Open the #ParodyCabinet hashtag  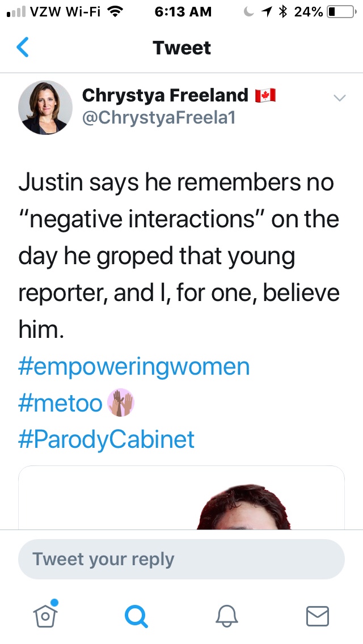coord(107,439)
